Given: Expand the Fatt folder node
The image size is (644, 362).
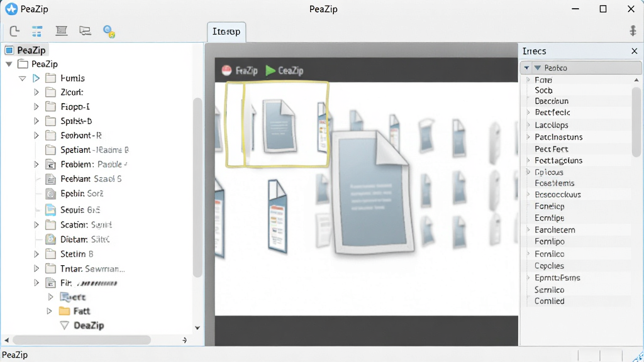Looking at the screenshot, I should [50, 311].
